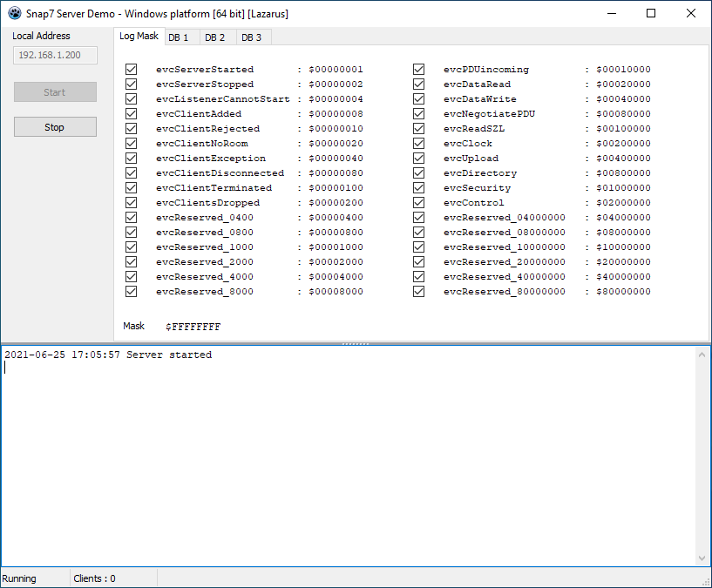Toggle evcReserved_8000 checkbox

pyautogui.click(x=132, y=292)
